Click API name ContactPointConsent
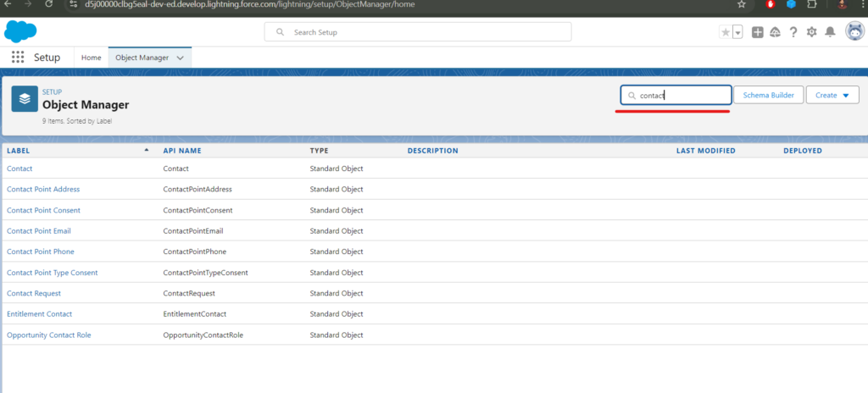The height and width of the screenshot is (393, 868). [x=198, y=210]
